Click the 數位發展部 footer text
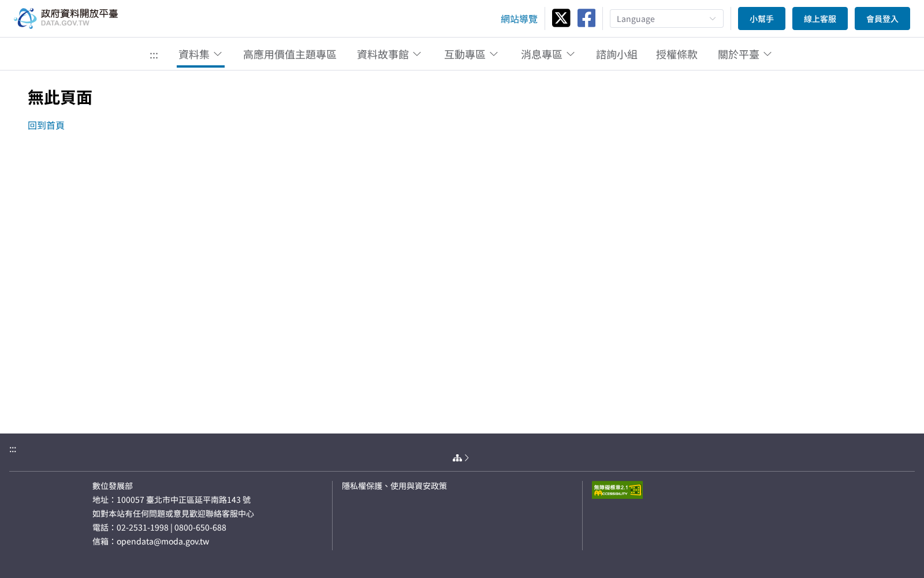The image size is (924, 578). (x=113, y=486)
